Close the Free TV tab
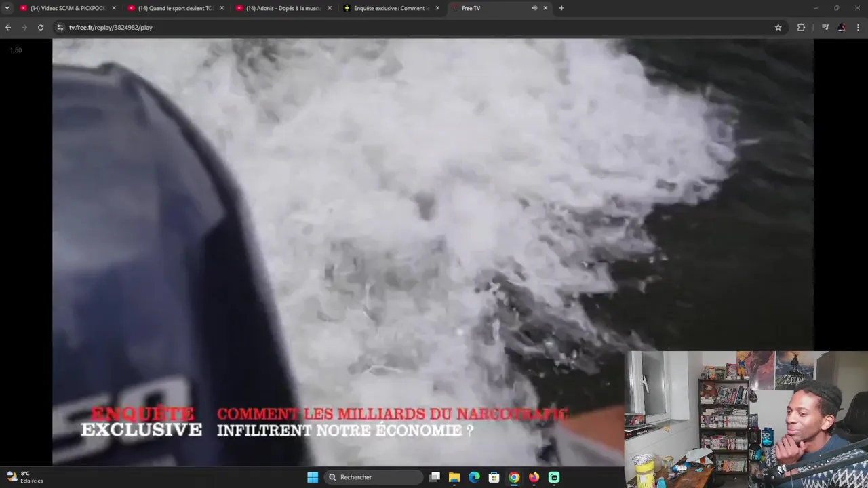Viewport: 868px width, 488px height. 545,8
